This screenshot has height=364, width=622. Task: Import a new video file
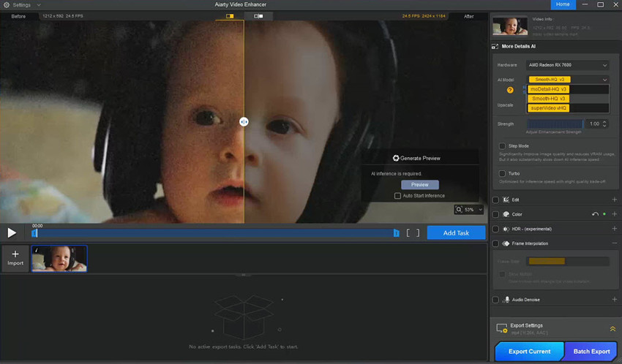(x=15, y=258)
